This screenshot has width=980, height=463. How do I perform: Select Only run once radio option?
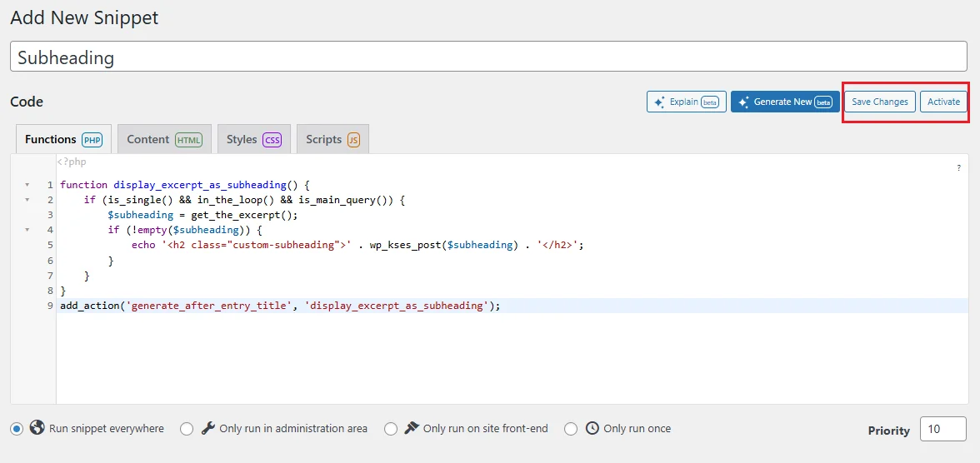pos(571,429)
